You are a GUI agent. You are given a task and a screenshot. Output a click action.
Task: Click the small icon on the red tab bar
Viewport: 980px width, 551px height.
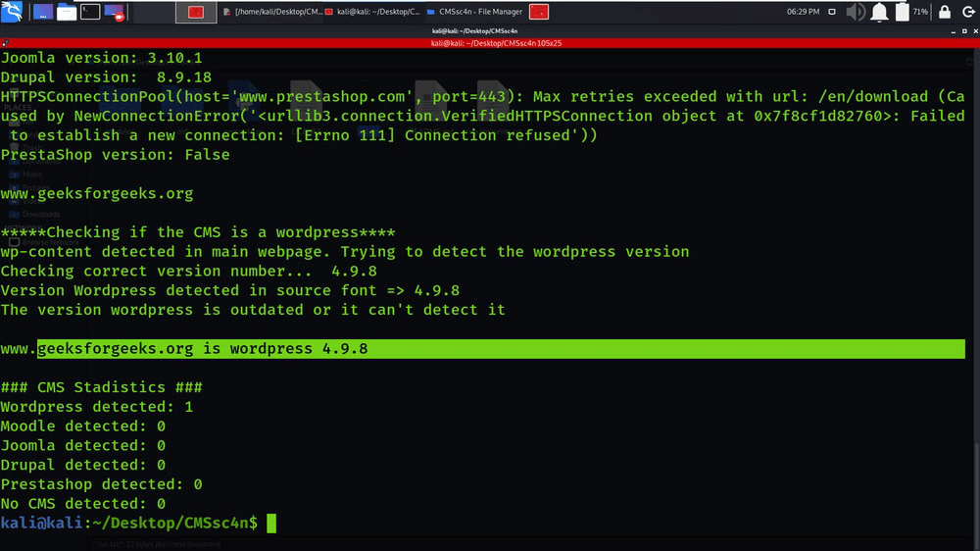pyautogui.click(x=5, y=43)
